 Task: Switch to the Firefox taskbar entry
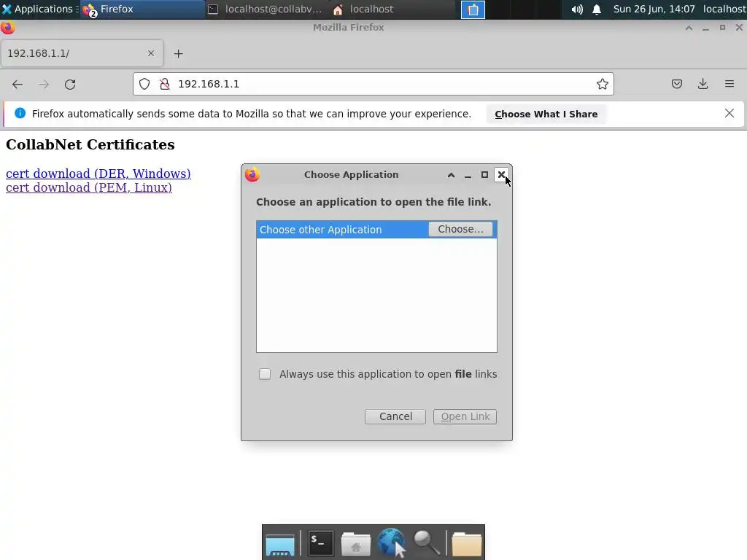pos(142,9)
